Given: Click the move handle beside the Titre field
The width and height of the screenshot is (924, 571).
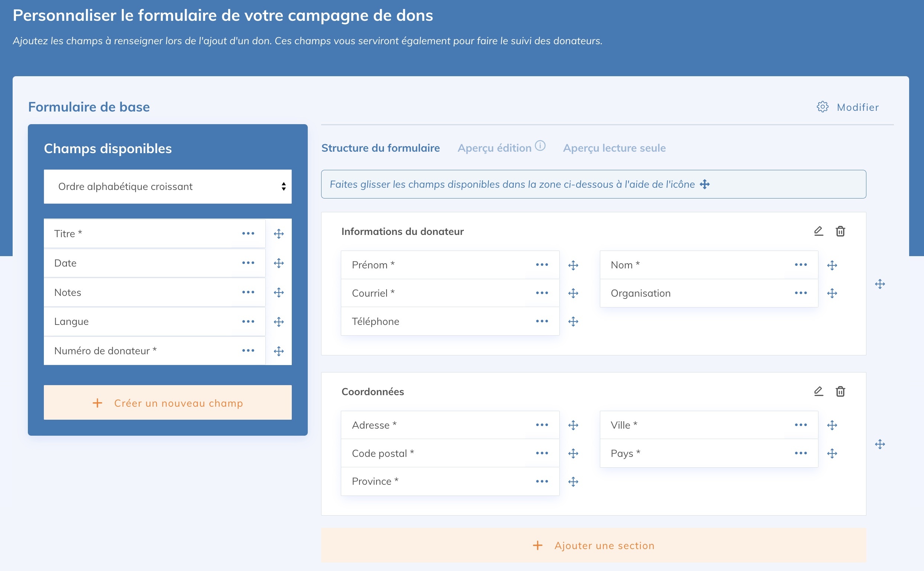Looking at the screenshot, I should (279, 233).
